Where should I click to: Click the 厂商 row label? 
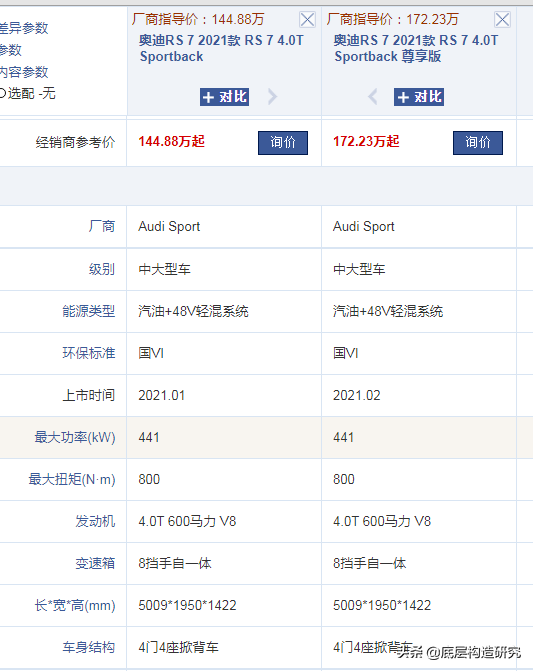102,226
